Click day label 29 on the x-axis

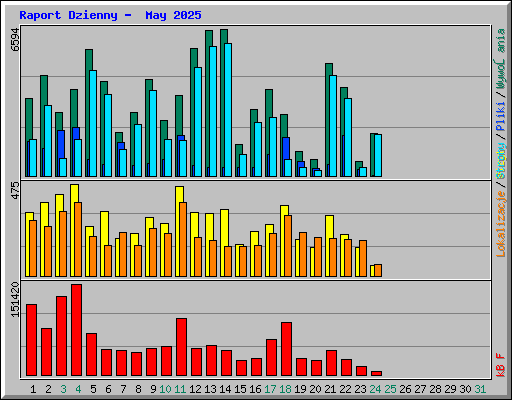click(x=450, y=389)
